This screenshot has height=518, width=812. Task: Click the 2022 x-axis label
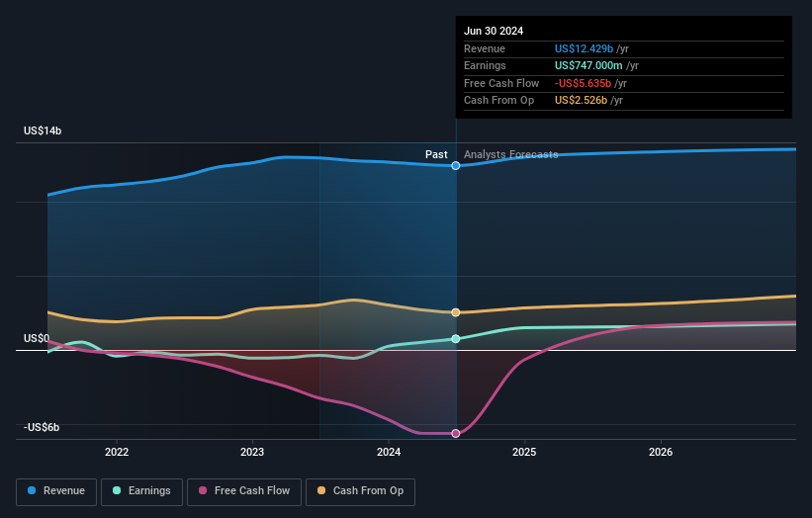click(117, 452)
